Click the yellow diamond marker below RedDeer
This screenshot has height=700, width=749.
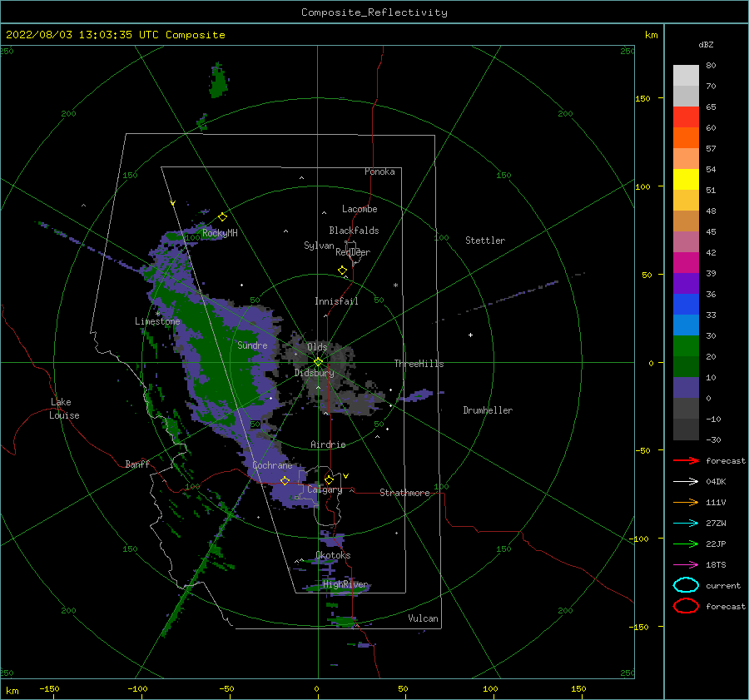(342, 271)
